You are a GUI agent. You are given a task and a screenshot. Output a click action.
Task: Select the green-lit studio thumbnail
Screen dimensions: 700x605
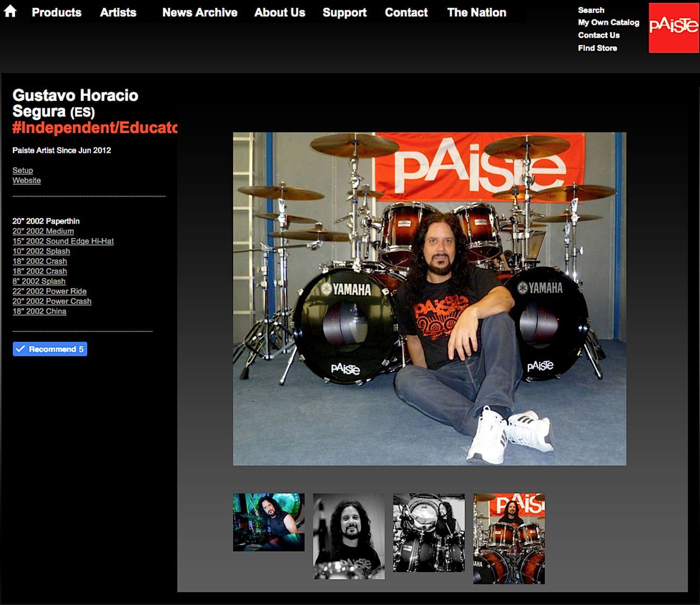[x=269, y=522]
